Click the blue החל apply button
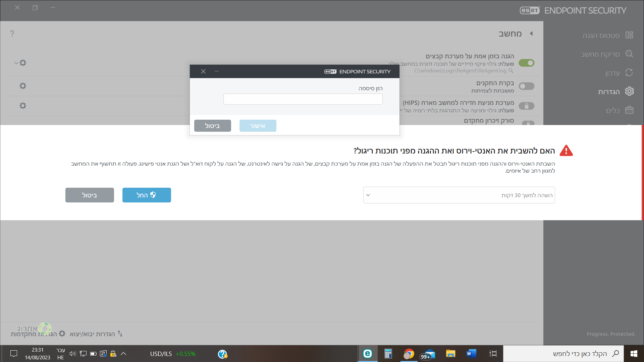 pos(147,195)
